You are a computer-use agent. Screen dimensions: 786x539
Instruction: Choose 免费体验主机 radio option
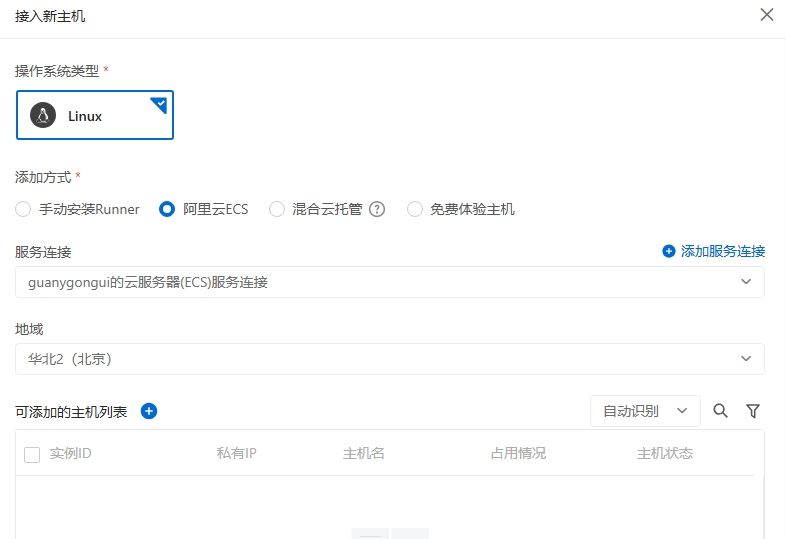415,209
